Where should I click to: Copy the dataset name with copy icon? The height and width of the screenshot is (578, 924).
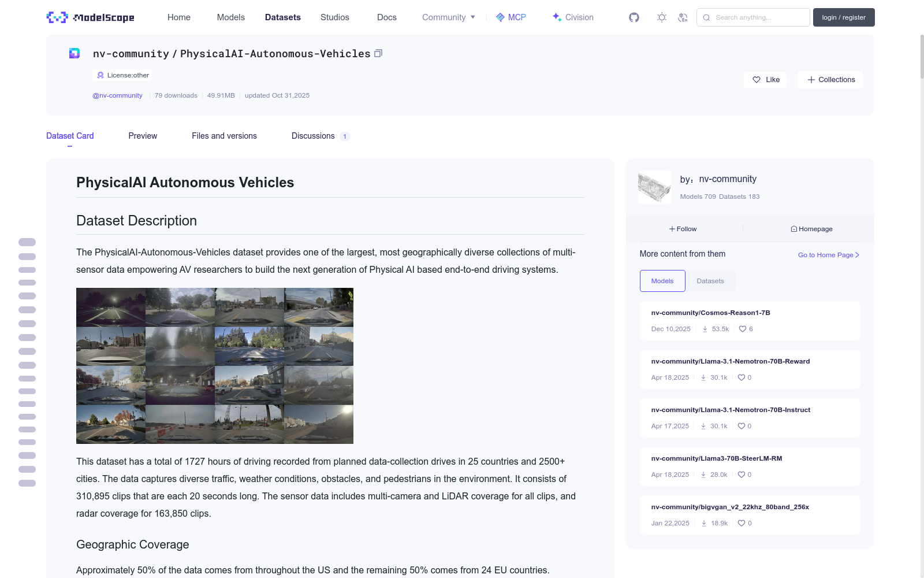[x=378, y=53]
